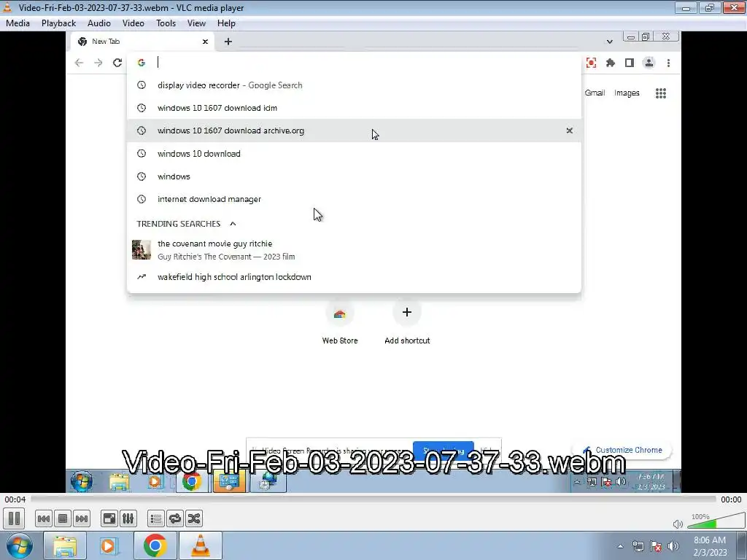The height and width of the screenshot is (560, 747).
Task: Open Windows Media Player taskbar icon
Action: [109, 545]
